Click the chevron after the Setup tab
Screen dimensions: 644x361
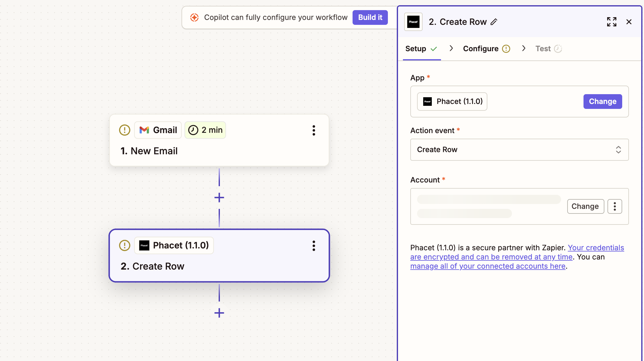click(x=451, y=48)
